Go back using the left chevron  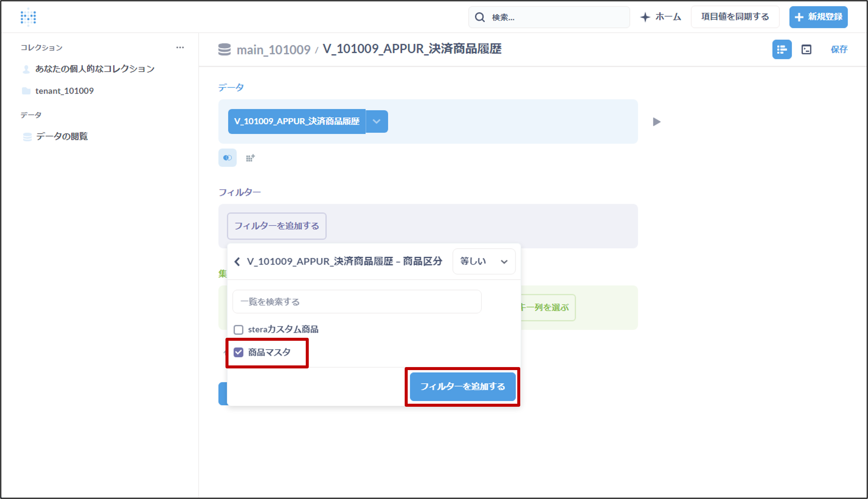point(237,262)
